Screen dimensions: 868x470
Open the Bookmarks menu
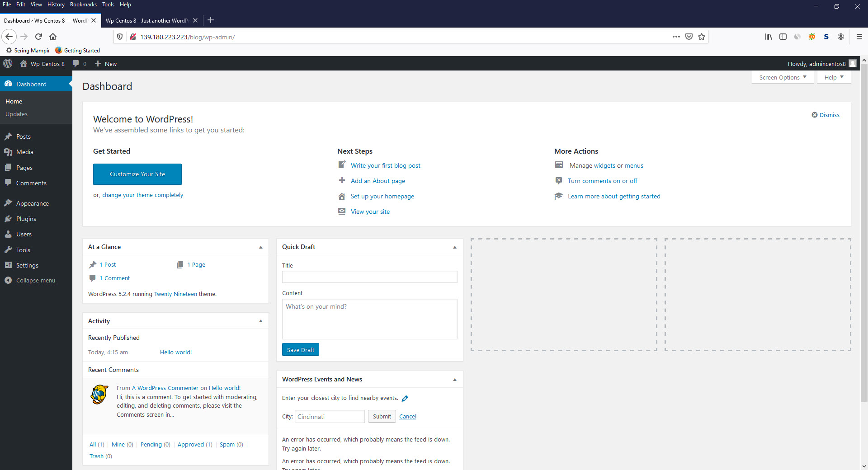click(83, 5)
